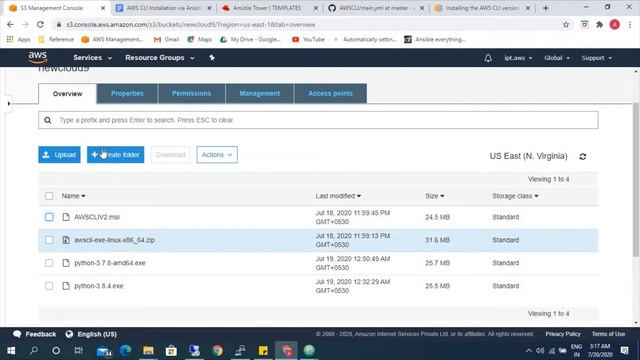
Task: Click the page vertical scrollbar
Action: (x=636, y=180)
